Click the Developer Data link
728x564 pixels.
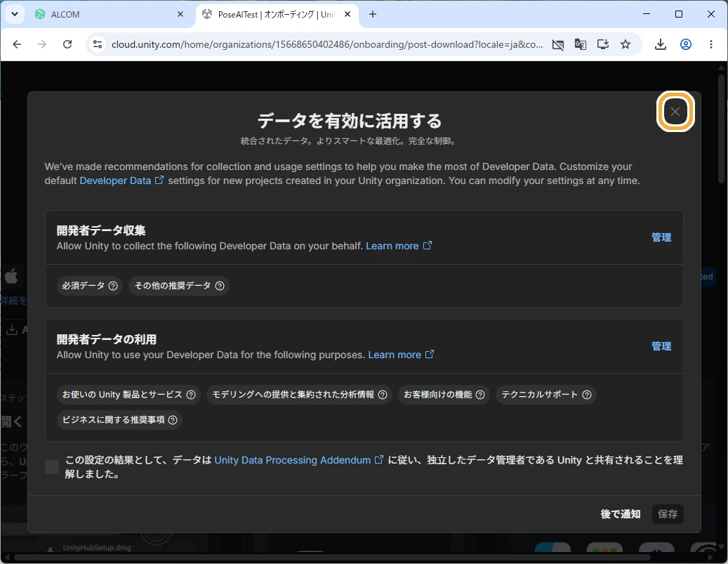pos(121,181)
